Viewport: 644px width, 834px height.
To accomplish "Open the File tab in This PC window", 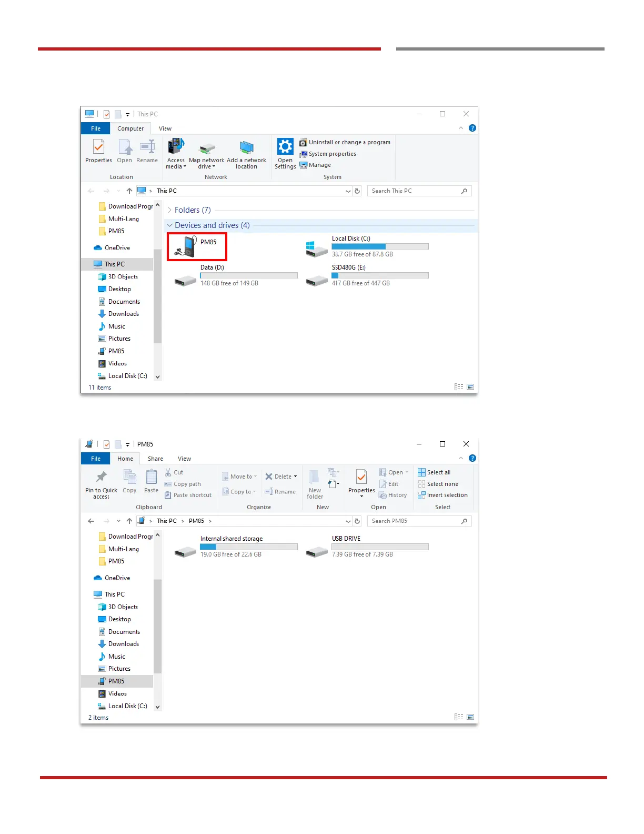I will click(96, 128).
